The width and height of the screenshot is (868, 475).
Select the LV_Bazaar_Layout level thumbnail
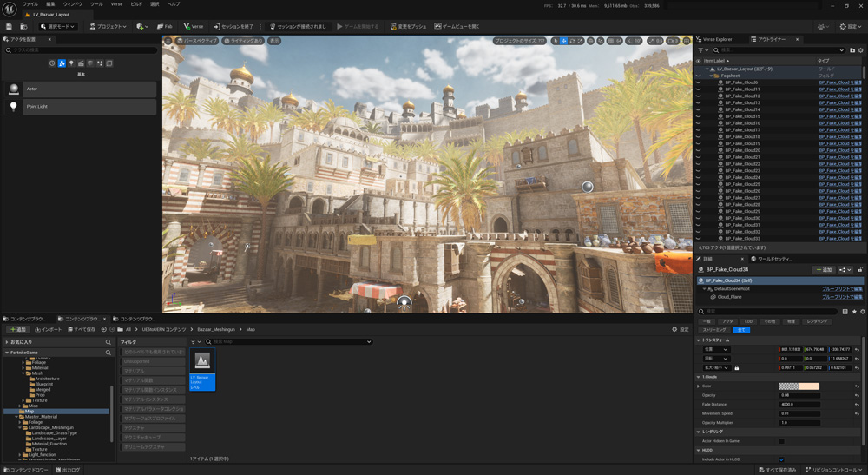[202, 369]
